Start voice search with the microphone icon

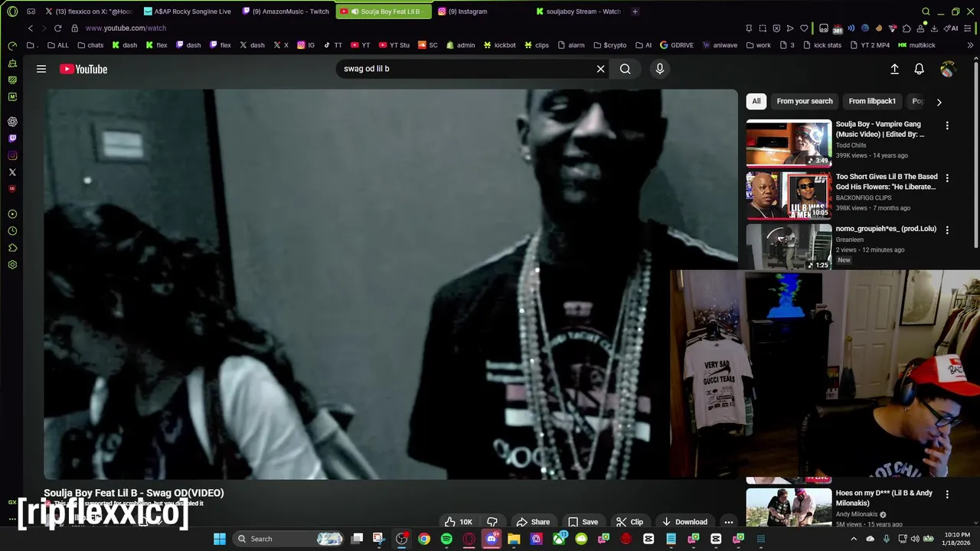point(660,69)
